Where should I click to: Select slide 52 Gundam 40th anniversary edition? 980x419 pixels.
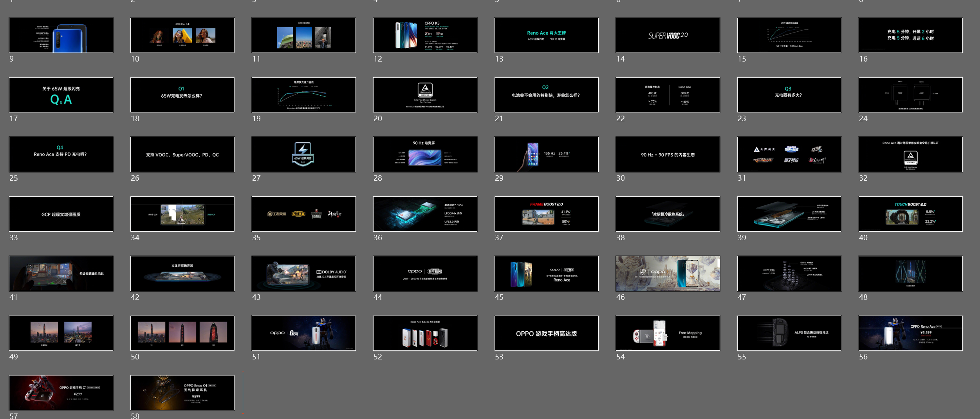[x=425, y=333]
